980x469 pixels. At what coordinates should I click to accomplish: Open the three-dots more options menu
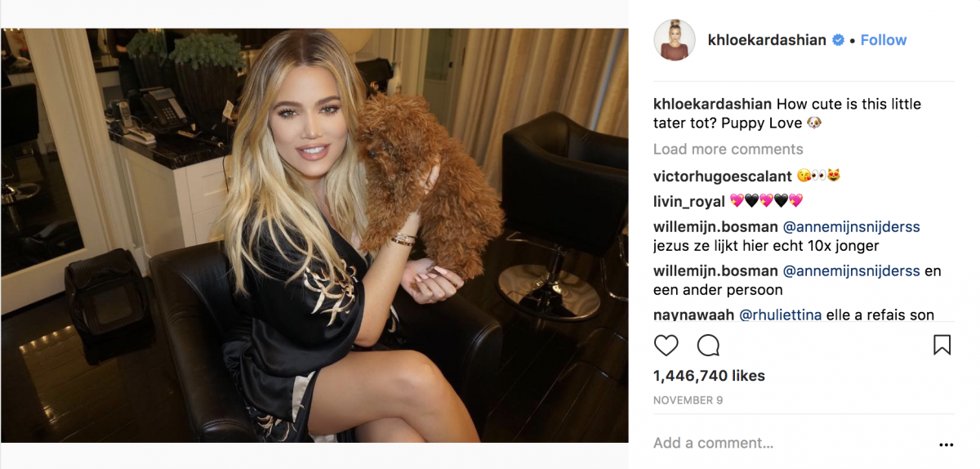pos(946,445)
